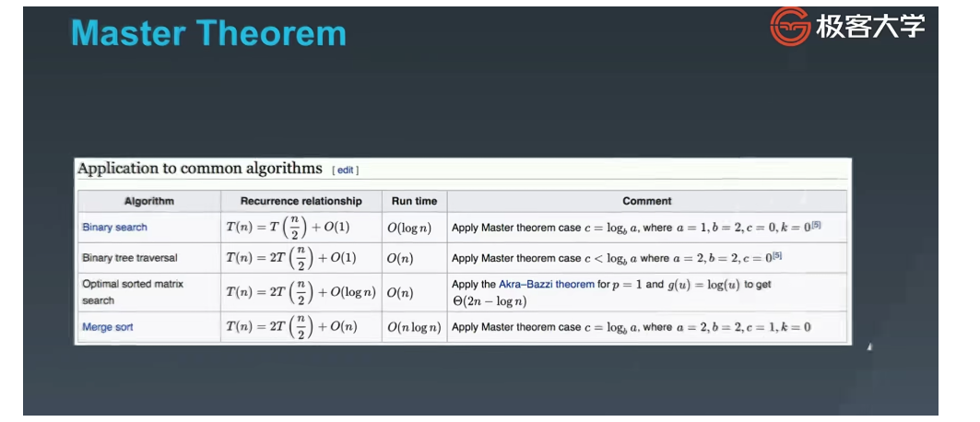Open the Binary search link

click(114, 228)
